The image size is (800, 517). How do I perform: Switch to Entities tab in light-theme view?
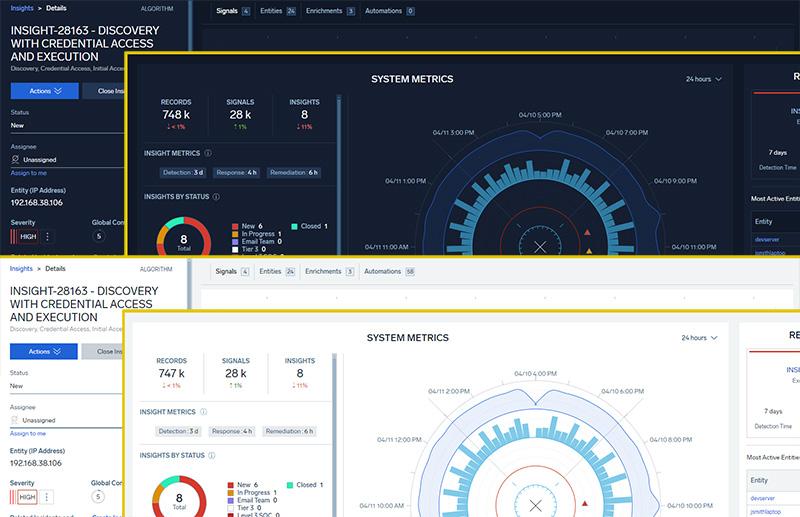point(277,272)
